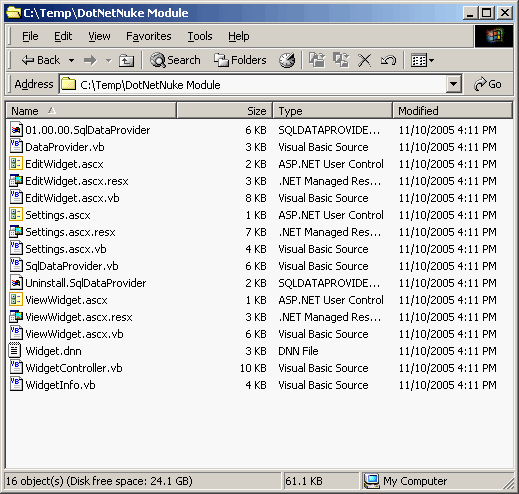519x494 pixels.
Task: Open the Tools menu
Action: tap(200, 36)
